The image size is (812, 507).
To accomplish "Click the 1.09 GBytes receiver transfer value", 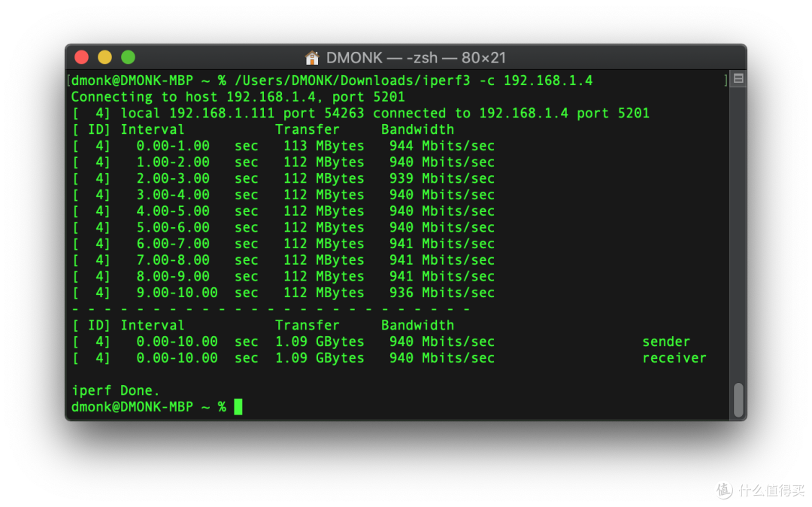I will click(x=320, y=358).
